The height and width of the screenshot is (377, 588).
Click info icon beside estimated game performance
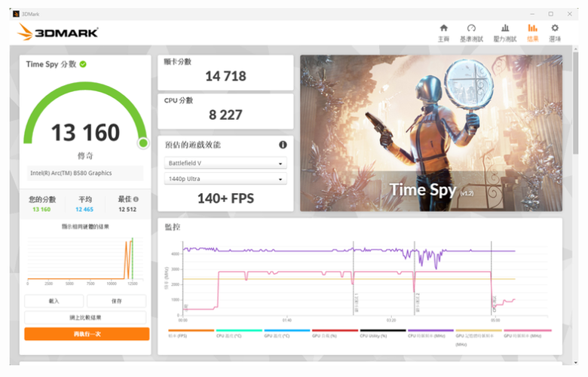click(283, 145)
